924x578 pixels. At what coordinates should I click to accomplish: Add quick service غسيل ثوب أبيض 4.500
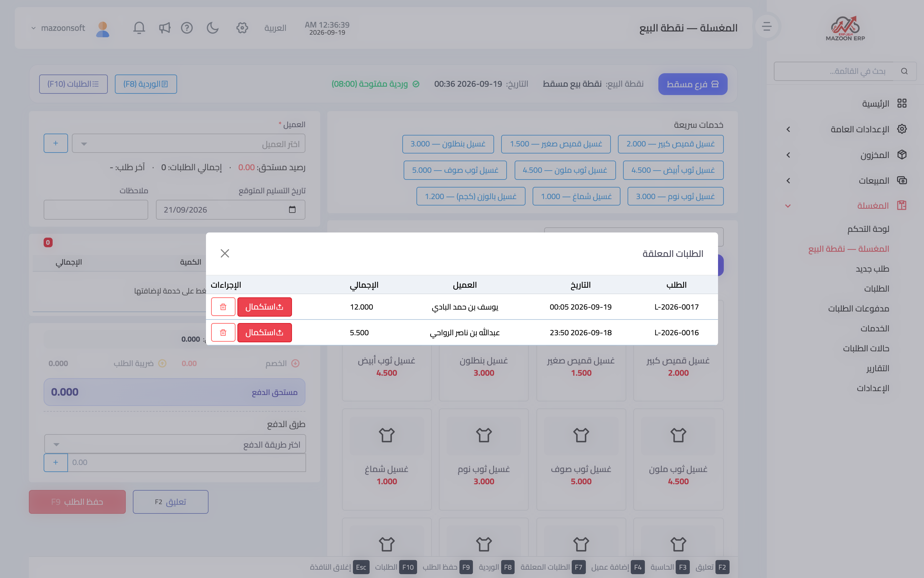tap(673, 170)
